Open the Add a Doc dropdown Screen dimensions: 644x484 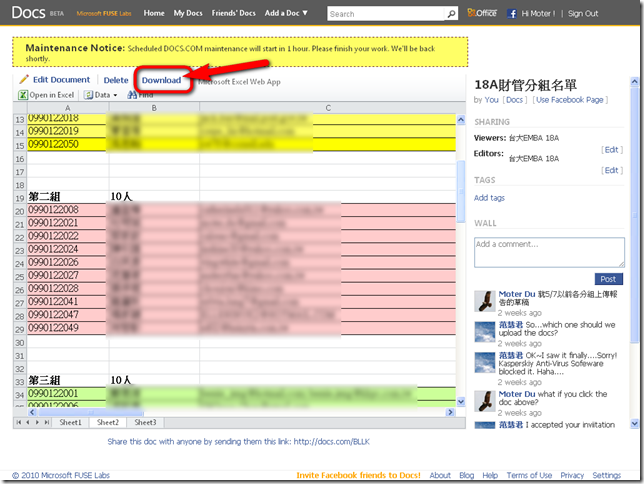(286, 13)
